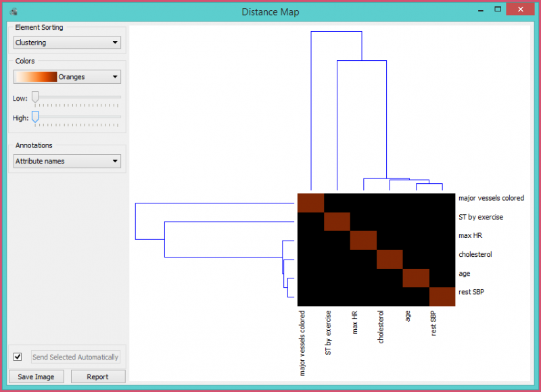
Task: Click the Report button
Action: click(x=97, y=376)
